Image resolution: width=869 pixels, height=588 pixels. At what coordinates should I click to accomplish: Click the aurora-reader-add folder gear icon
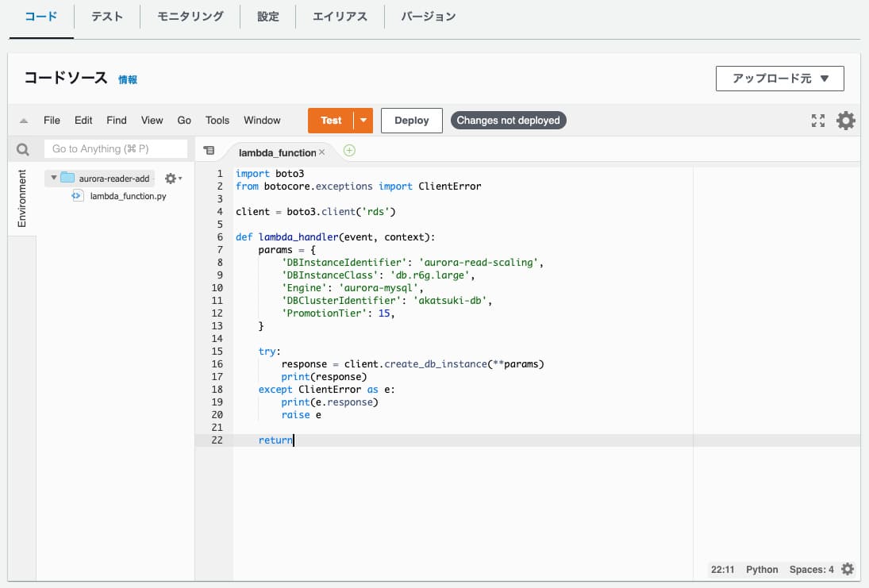pos(171,179)
